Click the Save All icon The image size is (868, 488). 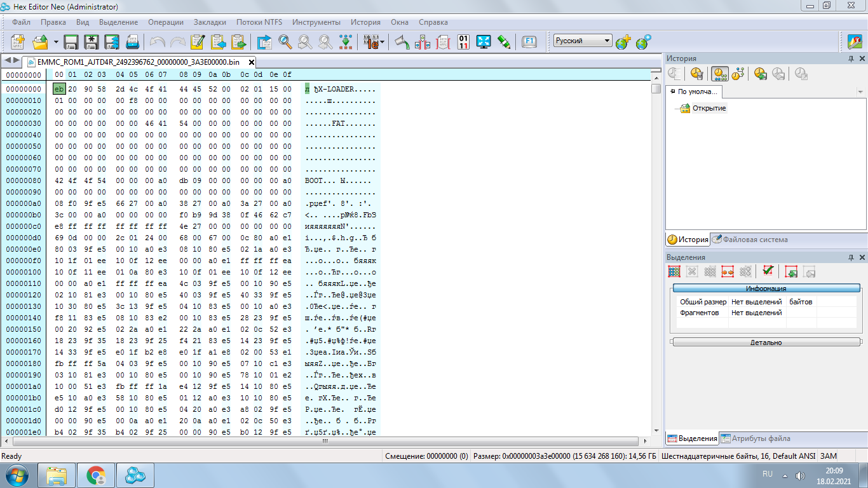pos(112,42)
